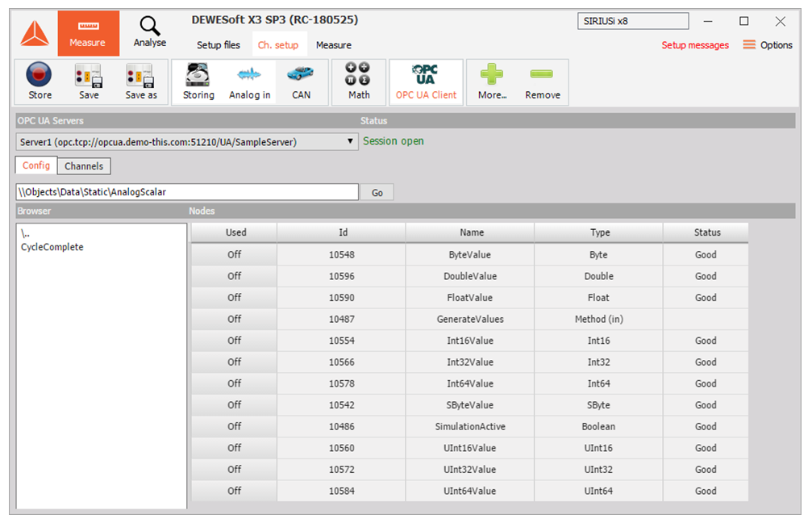Screen dimensions: 812x523
Task: Click the Type column header
Action: (x=598, y=232)
